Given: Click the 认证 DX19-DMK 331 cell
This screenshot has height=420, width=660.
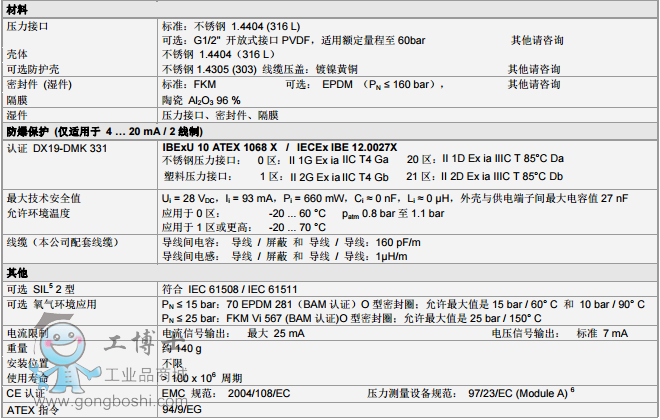Looking at the screenshot, I should [x=56, y=147].
